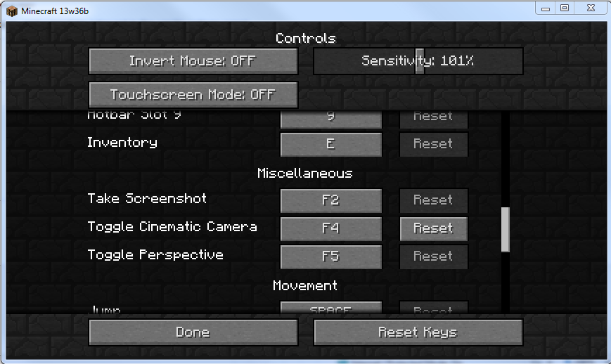This screenshot has height=364, width=611.
Task: Change the Hotbar Slot 9 key binding
Action: tap(331, 119)
